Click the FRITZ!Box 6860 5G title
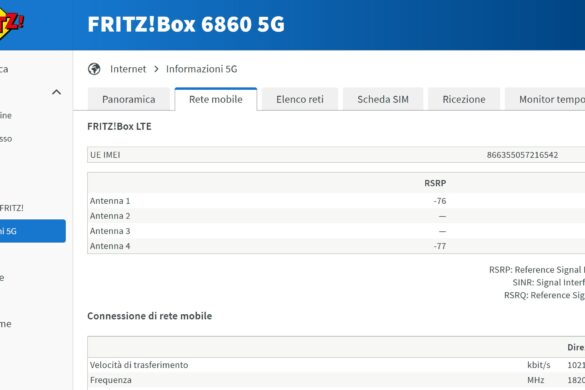Image resolution: width=585 pixels, height=390 pixels. [x=186, y=24]
